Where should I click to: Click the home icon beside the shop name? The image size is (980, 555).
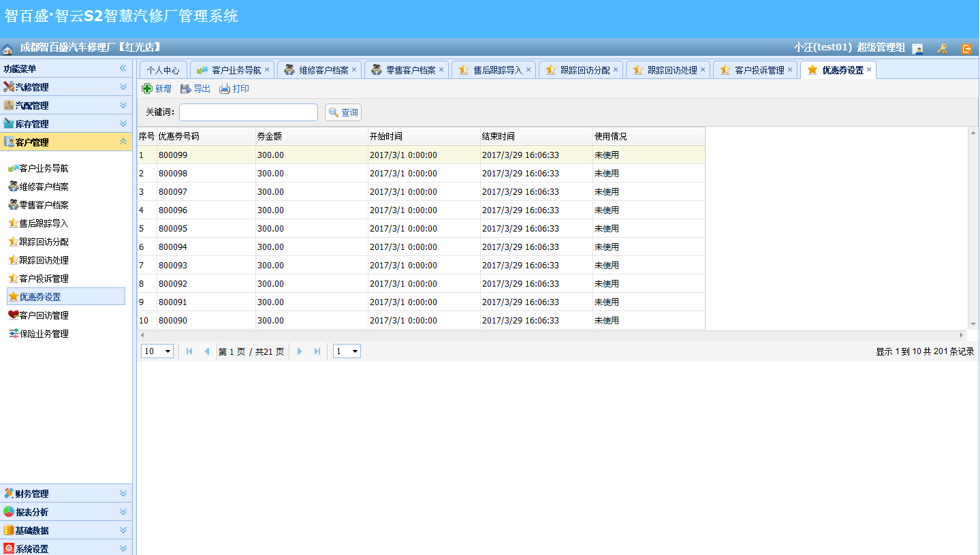coord(7,48)
